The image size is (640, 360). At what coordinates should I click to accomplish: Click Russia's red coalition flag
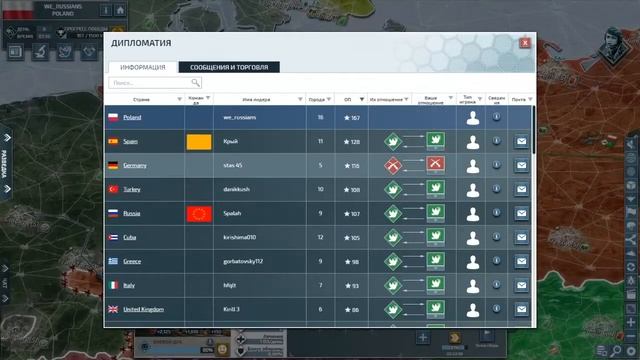coord(199,214)
